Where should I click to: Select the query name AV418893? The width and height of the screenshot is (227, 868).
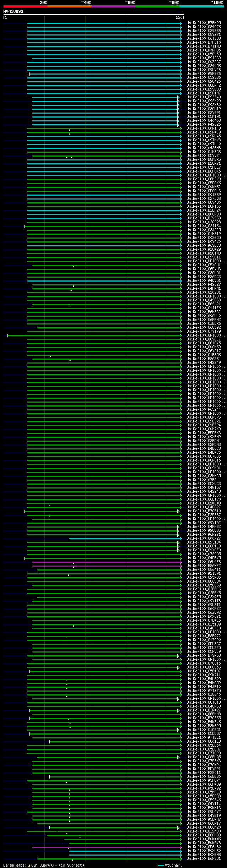[13, 11]
